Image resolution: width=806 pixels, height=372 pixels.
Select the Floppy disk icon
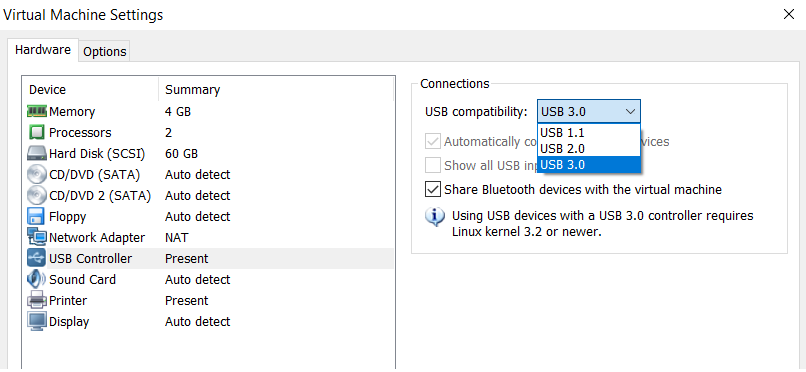[36, 216]
